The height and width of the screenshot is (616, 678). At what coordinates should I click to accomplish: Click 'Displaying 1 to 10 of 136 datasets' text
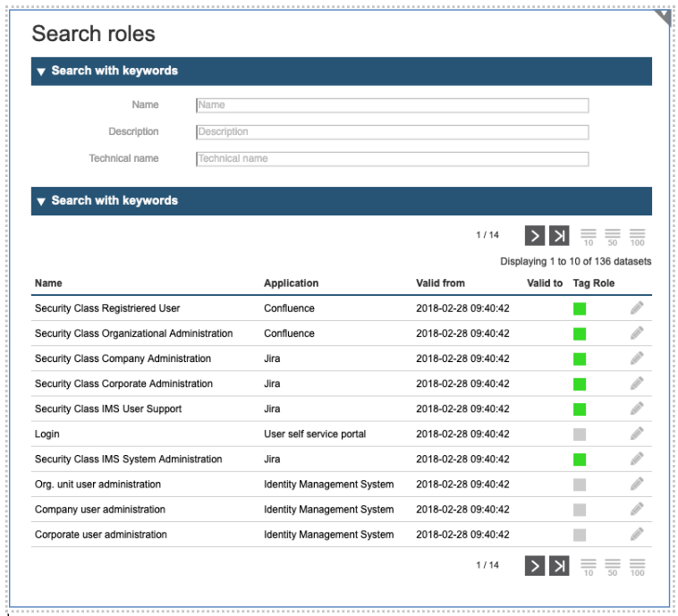point(575,261)
